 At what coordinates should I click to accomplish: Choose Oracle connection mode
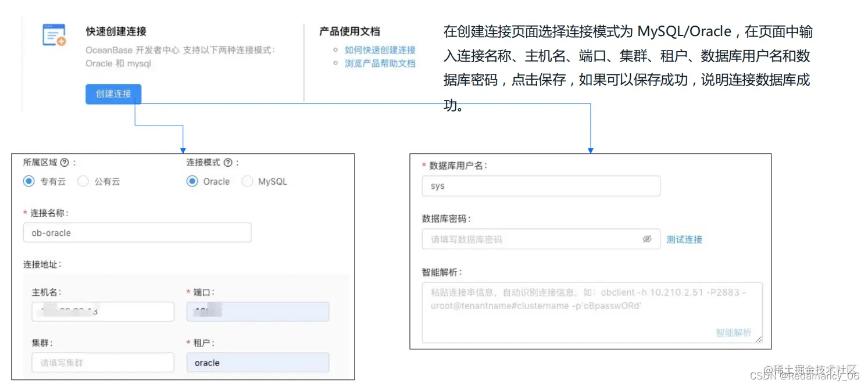tap(192, 181)
